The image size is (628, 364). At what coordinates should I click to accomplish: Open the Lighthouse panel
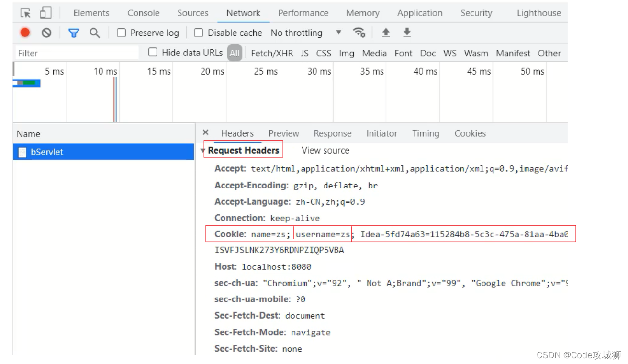(538, 13)
